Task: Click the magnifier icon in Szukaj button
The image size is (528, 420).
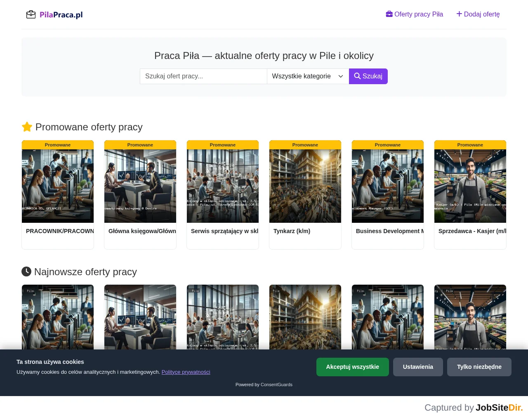Action: point(357,76)
